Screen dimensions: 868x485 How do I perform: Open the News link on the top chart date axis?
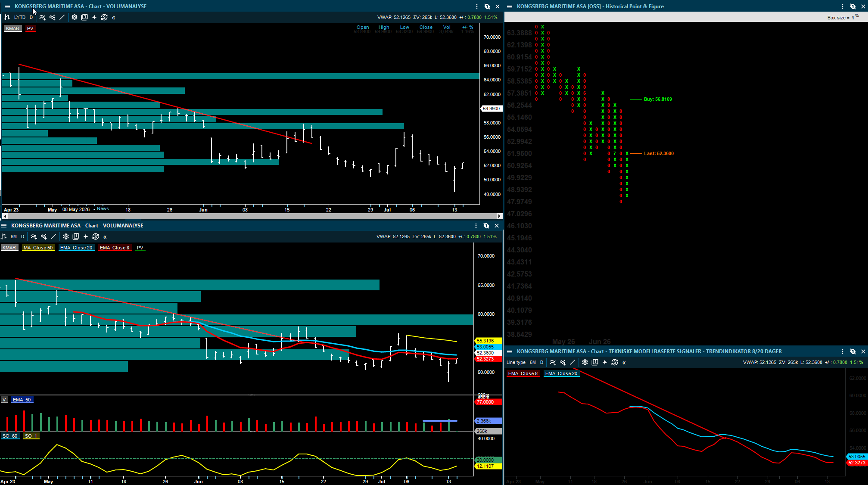tap(103, 209)
